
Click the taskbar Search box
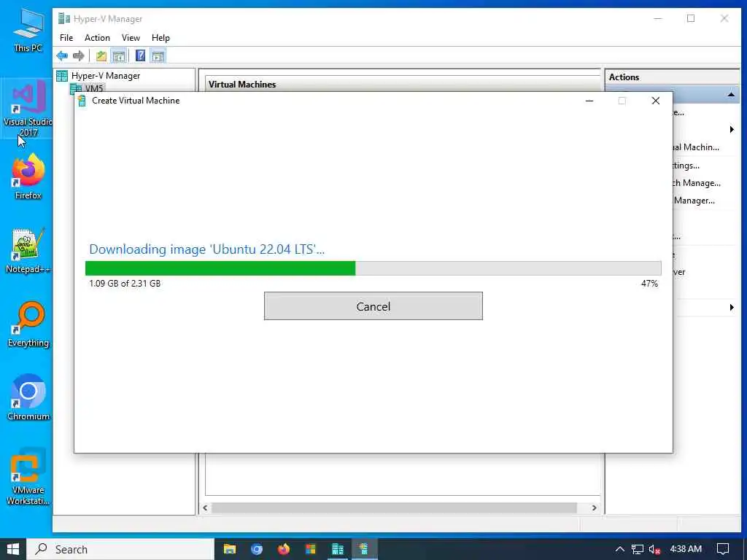point(120,549)
